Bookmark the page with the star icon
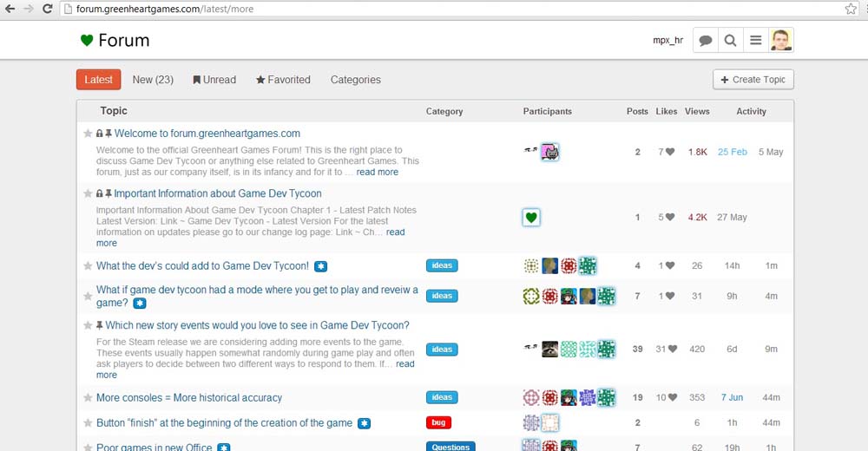Screen dimensions: 868x451 coord(851,9)
